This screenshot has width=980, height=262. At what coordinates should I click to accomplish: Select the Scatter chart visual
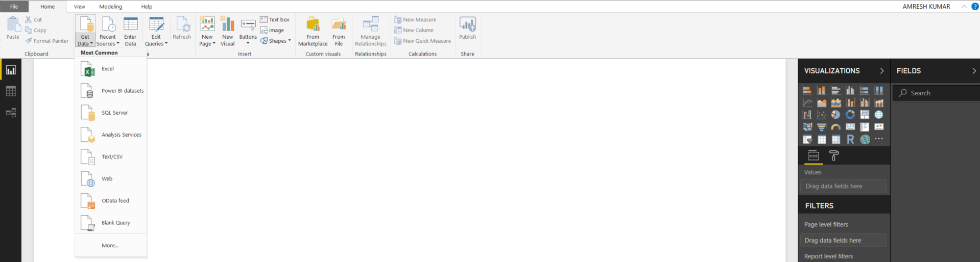[822, 115]
